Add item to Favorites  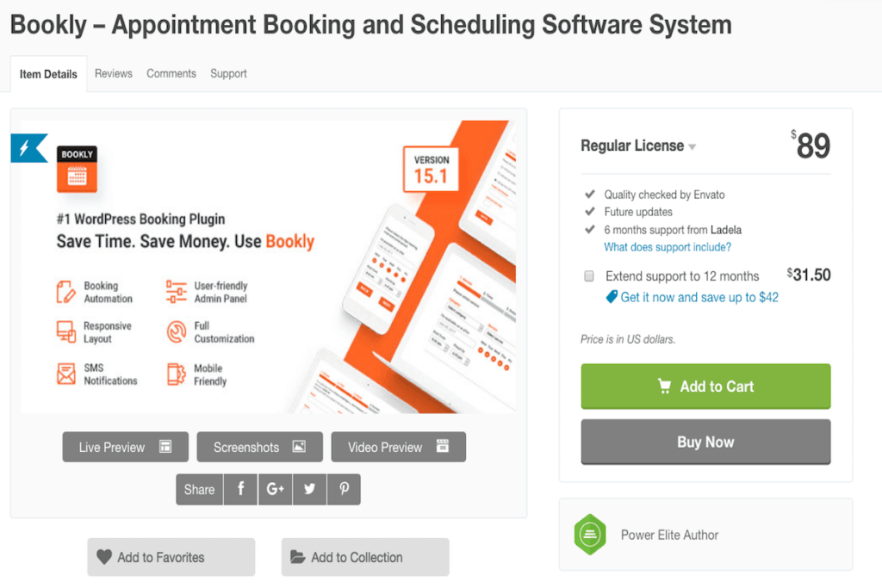tap(171, 557)
